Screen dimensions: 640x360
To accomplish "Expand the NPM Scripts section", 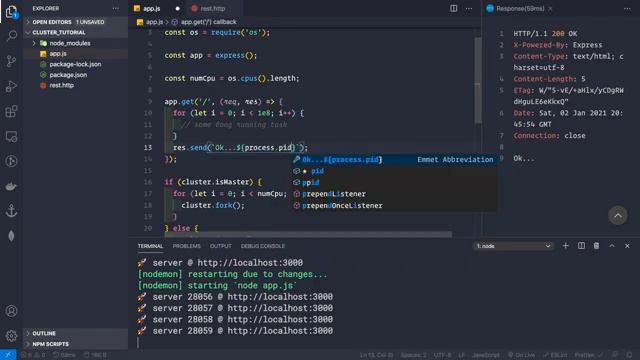I will point(76,344).
